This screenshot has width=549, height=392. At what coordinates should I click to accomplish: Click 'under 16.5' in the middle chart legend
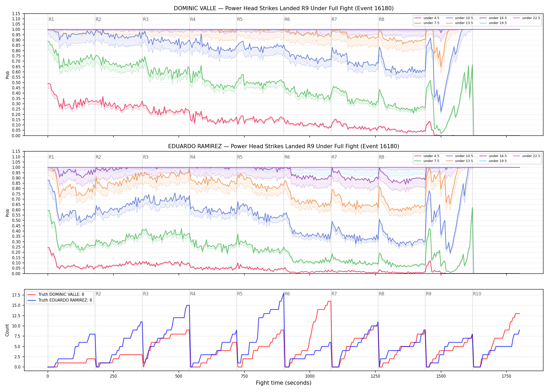click(x=498, y=156)
